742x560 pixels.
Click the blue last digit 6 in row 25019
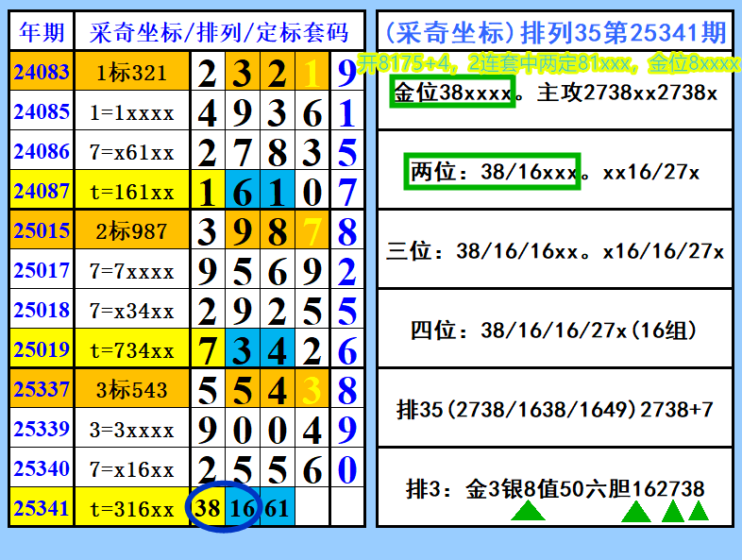(347, 349)
